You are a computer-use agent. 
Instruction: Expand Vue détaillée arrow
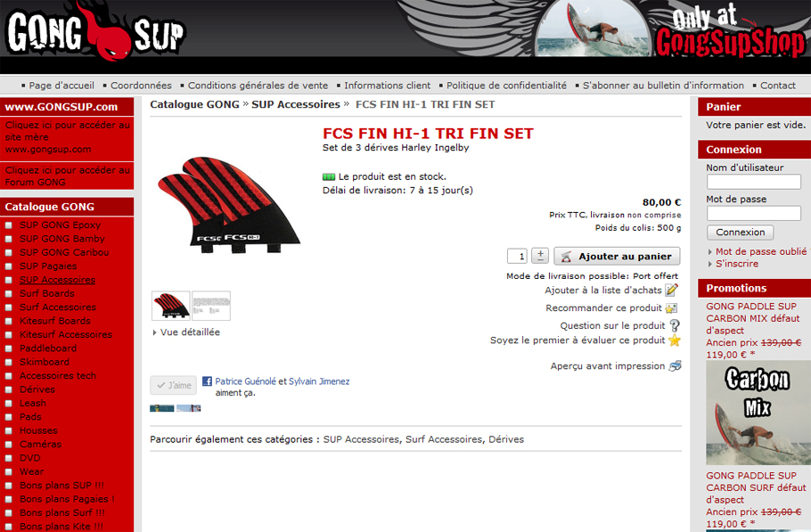pos(154,332)
